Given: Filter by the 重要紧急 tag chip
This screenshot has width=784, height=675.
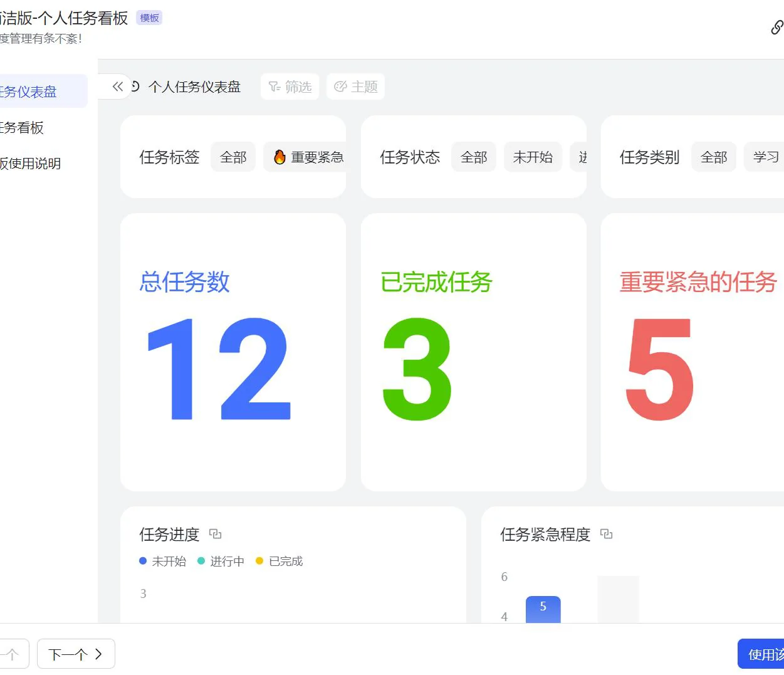Looking at the screenshot, I should (305, 157).
